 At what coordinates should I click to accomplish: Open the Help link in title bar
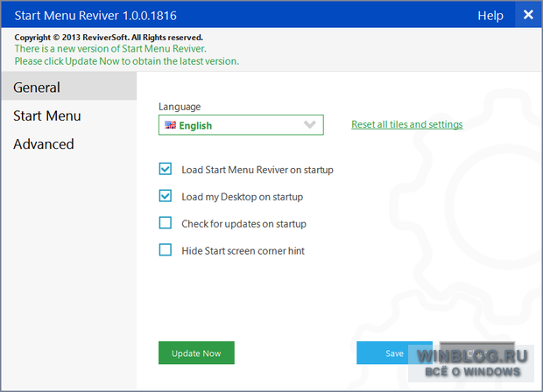(x=490, y=16)
